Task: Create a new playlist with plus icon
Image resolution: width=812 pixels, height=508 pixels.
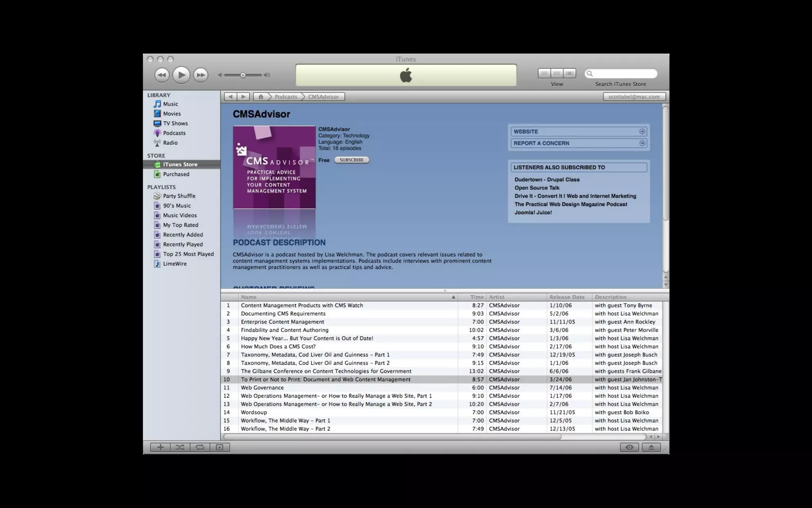Action: pos(160,447)
